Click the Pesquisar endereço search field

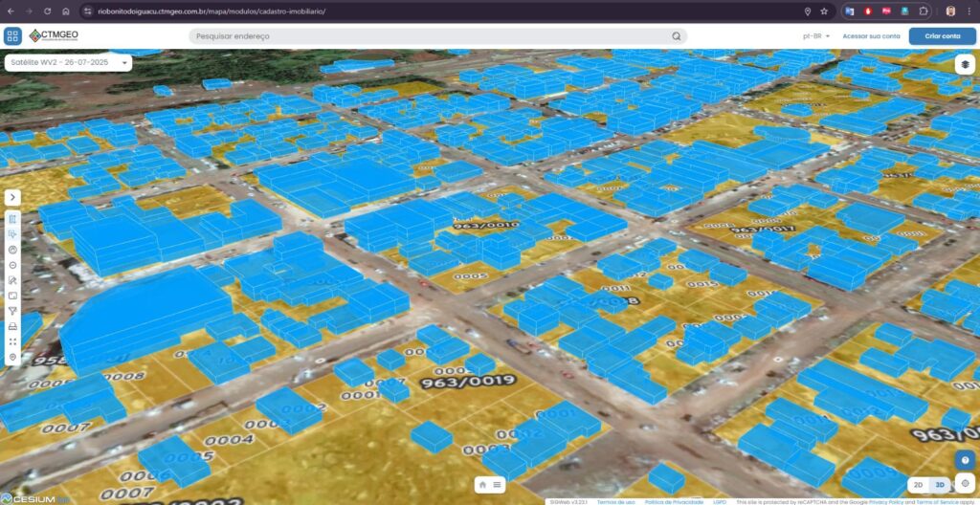point(431,36)
